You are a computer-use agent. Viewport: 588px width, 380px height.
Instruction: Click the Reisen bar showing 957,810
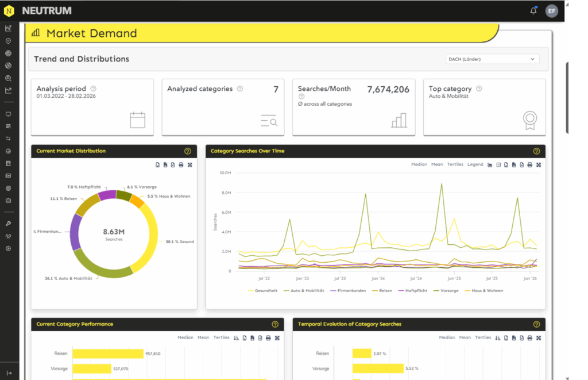[x=107, y=354]
